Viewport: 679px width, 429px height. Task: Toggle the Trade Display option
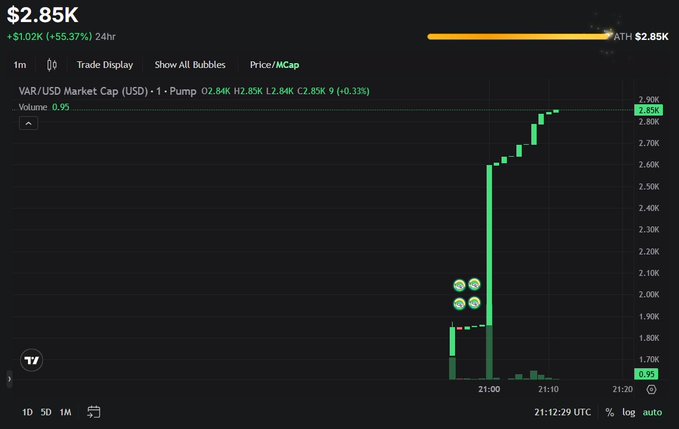(x=105, y=65)
